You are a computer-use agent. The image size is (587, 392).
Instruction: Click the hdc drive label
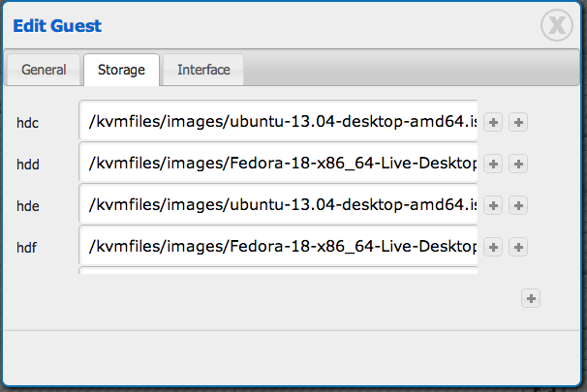click(x=27, y=123)
